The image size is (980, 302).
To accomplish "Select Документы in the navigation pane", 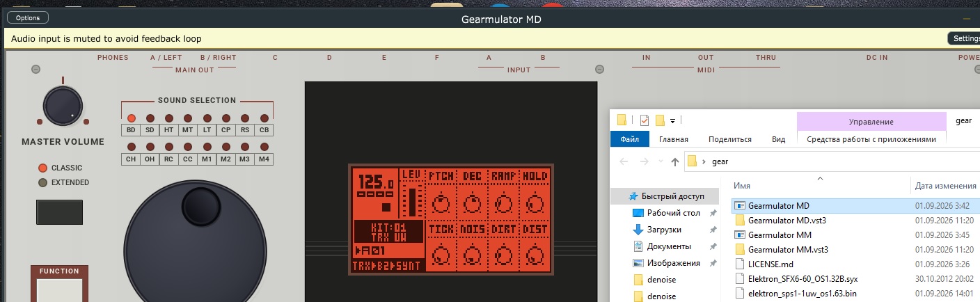I will (669, 246).
